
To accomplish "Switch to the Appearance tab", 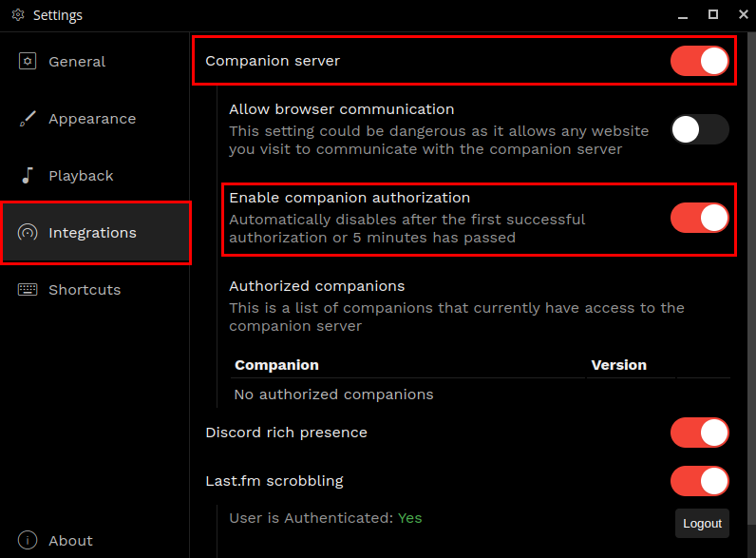I will coord(92,119).
